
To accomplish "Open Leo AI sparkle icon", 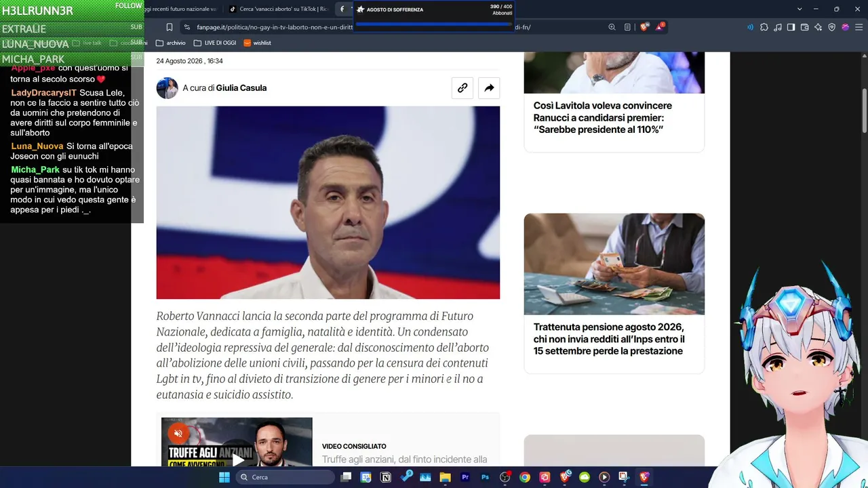I will [x=818, y=27].
